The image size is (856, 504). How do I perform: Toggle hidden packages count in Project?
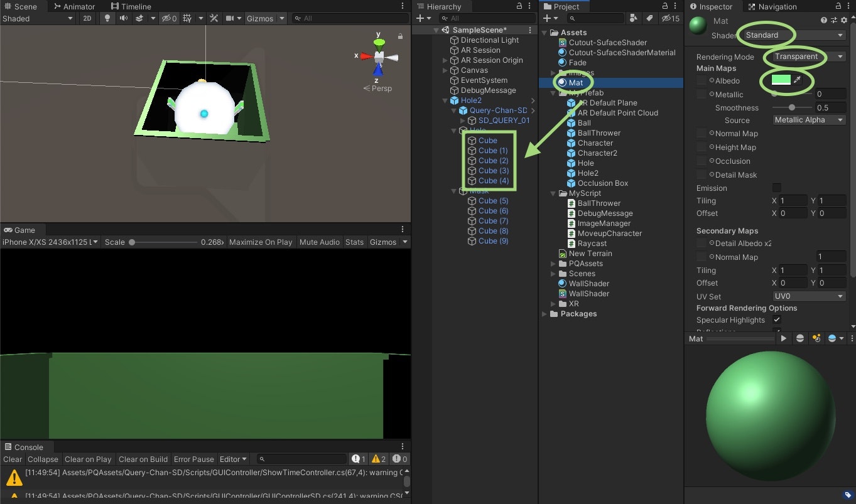(671, 18)
